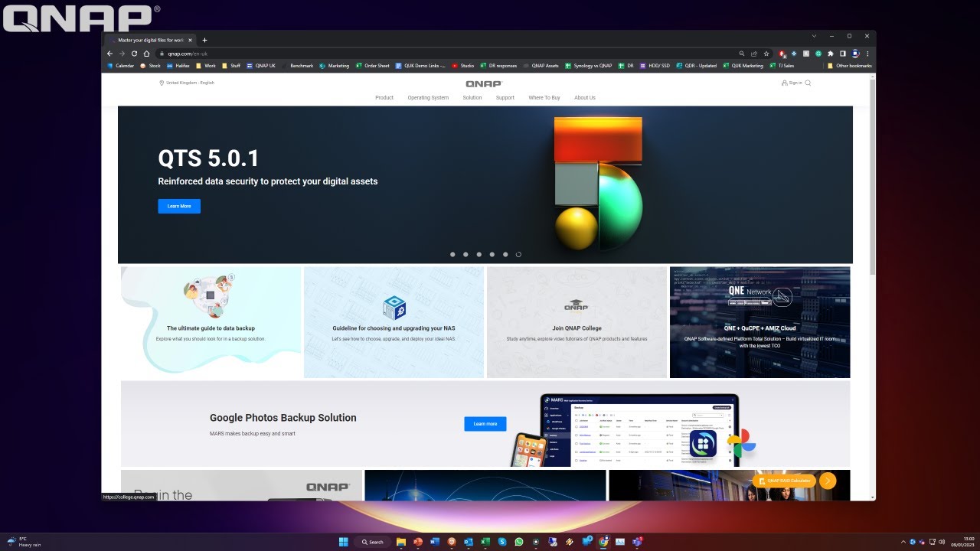The image size is (980, 551).
Task: Open Word from the taskbar
Action: pyautogui.click(x=435, y=542)
